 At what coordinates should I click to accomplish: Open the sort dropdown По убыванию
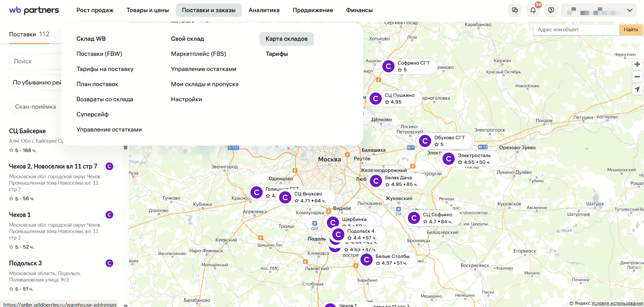click(37, 82)
